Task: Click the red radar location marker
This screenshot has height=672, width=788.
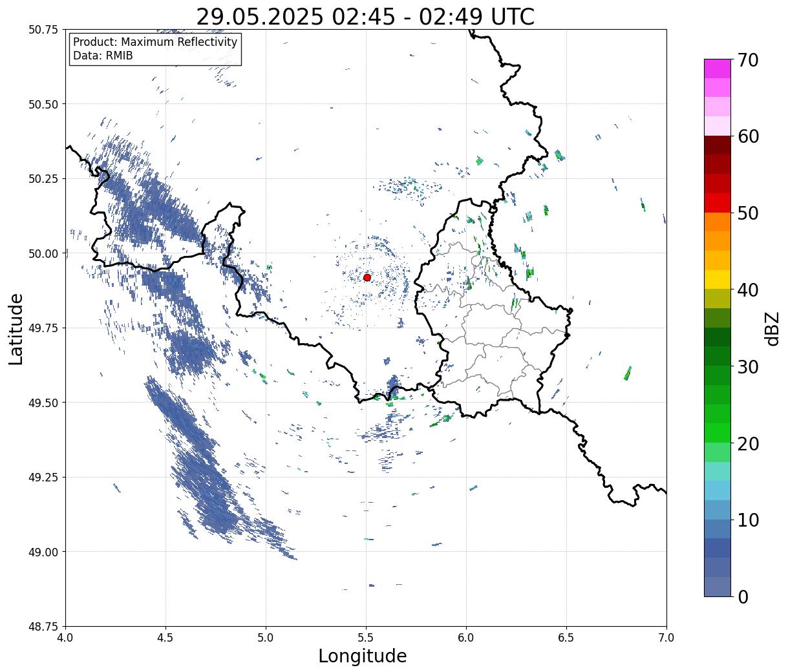Action: [x=367, y=277]
